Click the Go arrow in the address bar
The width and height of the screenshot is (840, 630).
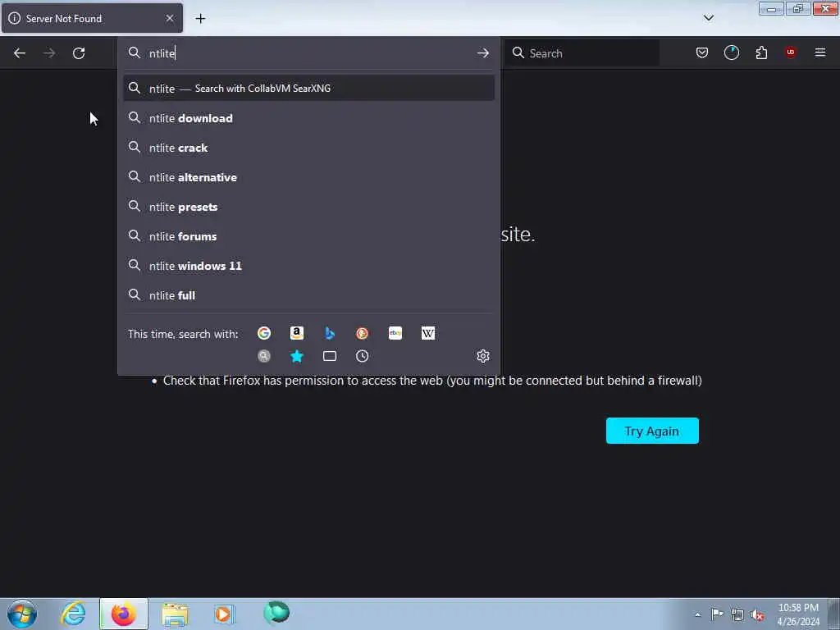point(482,53)
